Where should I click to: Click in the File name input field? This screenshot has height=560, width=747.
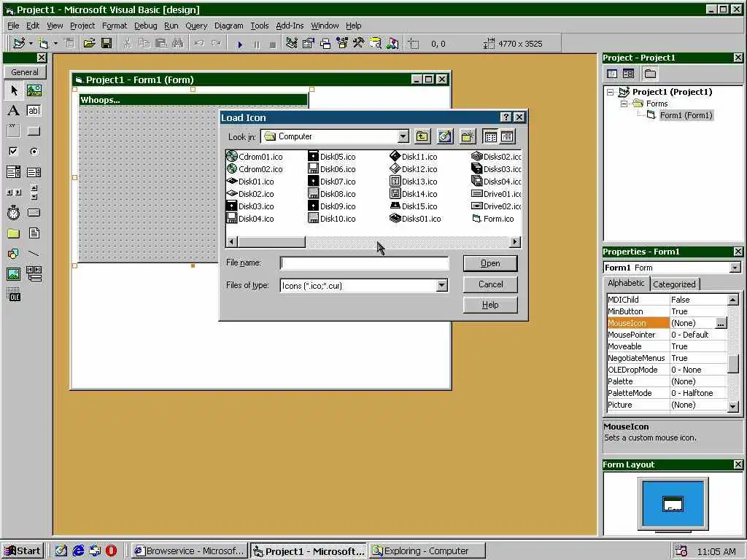point(365,262)
